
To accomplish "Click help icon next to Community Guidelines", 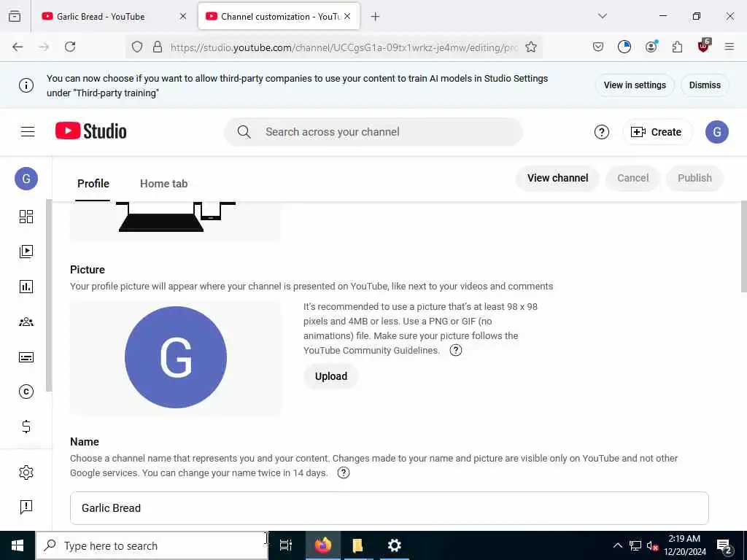I will [x=456, y=351].
